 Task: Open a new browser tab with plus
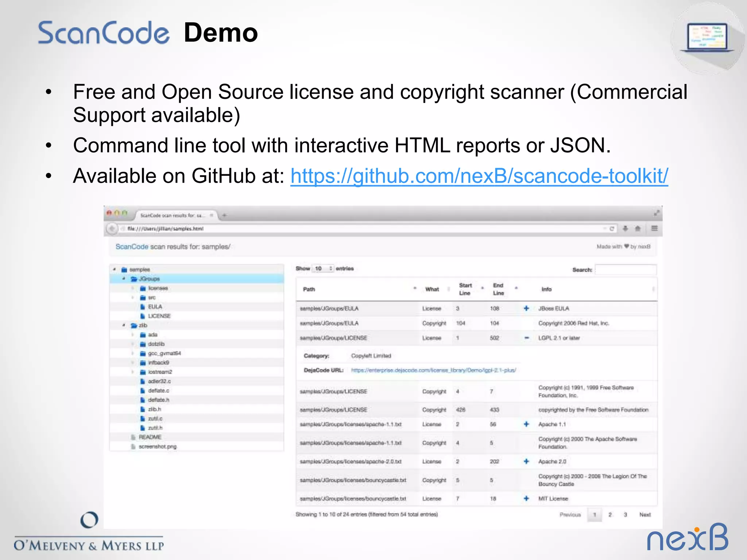pos(224,215)
